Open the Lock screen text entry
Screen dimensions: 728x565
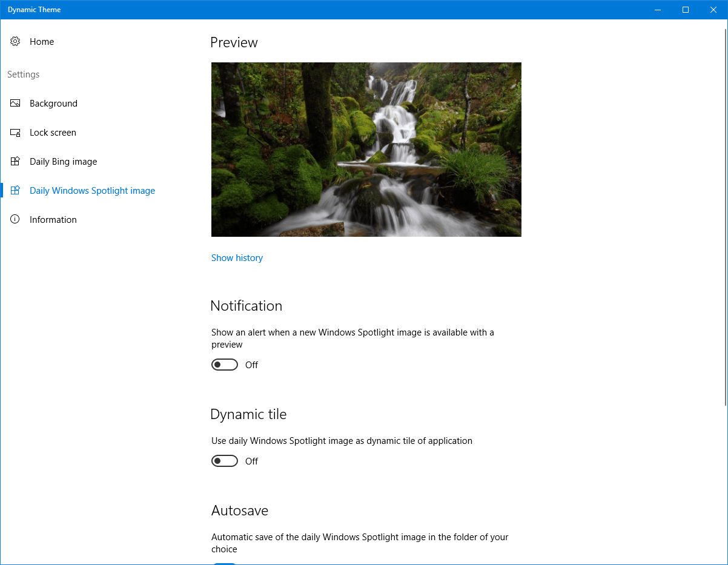53,133
